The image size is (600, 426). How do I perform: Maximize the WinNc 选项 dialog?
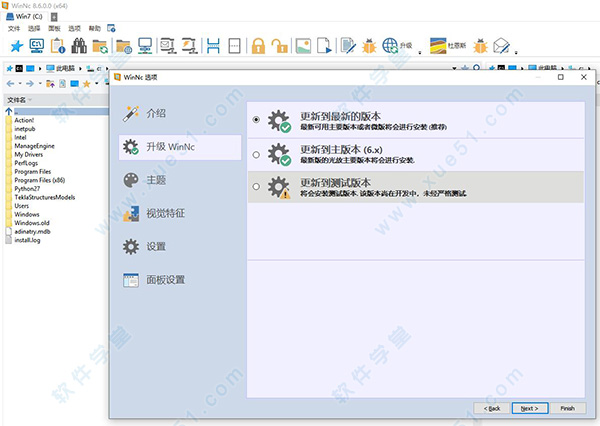pos(561,77)
